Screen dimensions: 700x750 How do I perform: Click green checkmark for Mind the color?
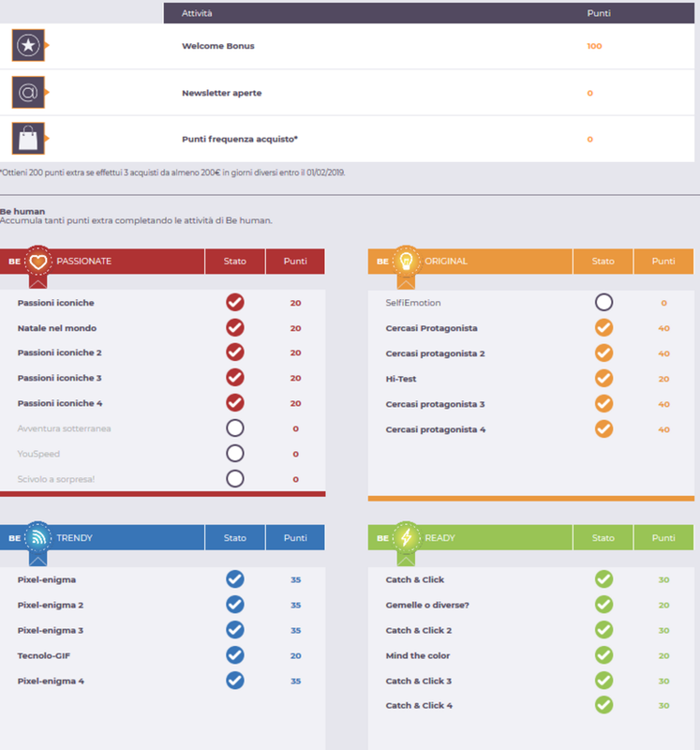(x=603, y=655)
